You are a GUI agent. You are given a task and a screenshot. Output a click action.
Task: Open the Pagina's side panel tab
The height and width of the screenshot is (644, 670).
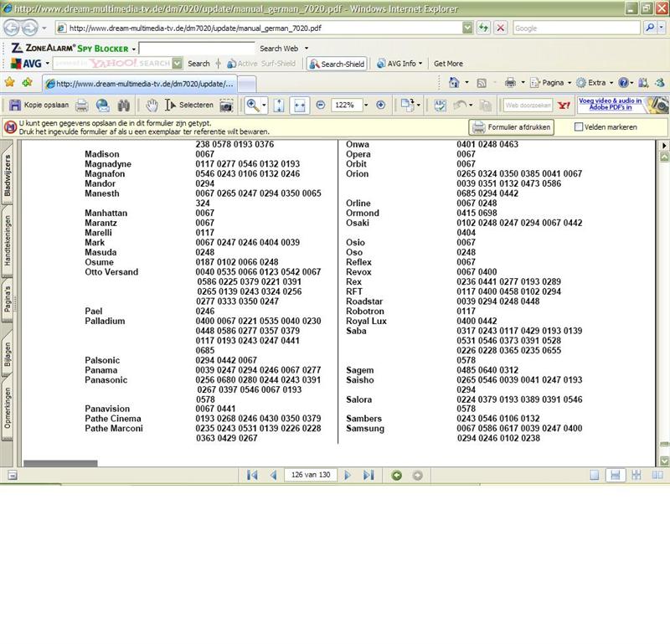pos(8,299)
